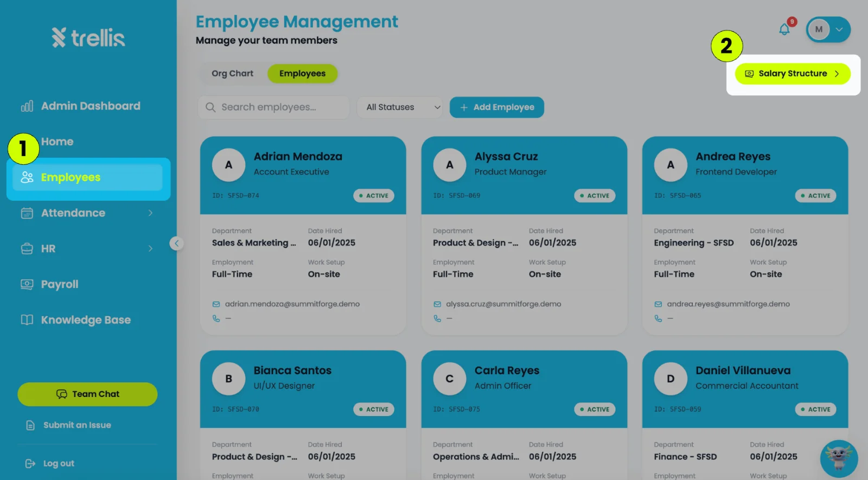Switch to the Org Chart tab
The image size is (868, 480).
(232, 74)
